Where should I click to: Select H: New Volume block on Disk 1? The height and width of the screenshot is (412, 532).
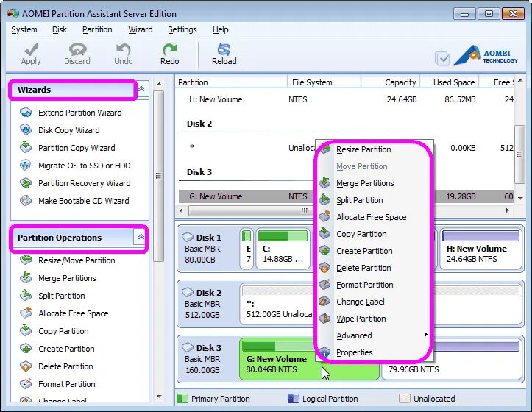481,249
